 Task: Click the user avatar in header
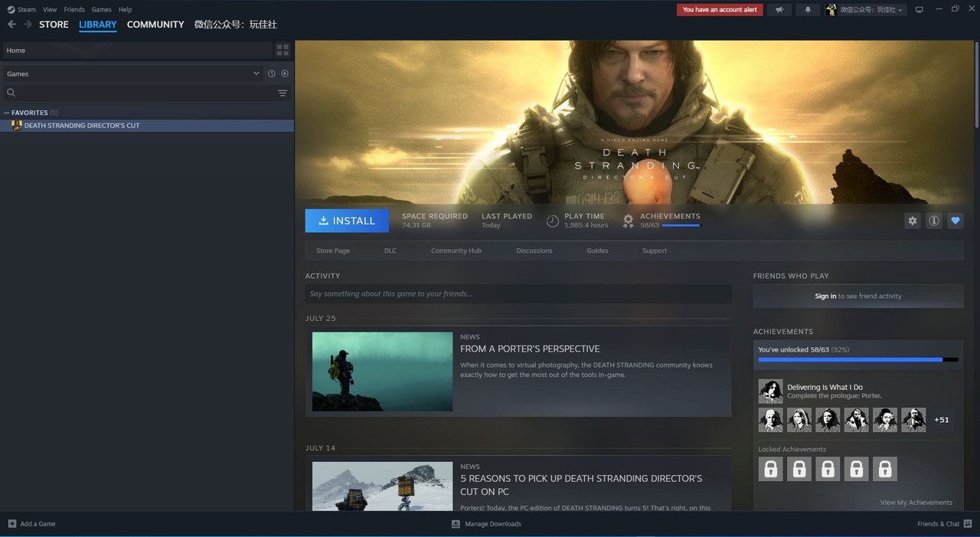click(x=831, y=10)
